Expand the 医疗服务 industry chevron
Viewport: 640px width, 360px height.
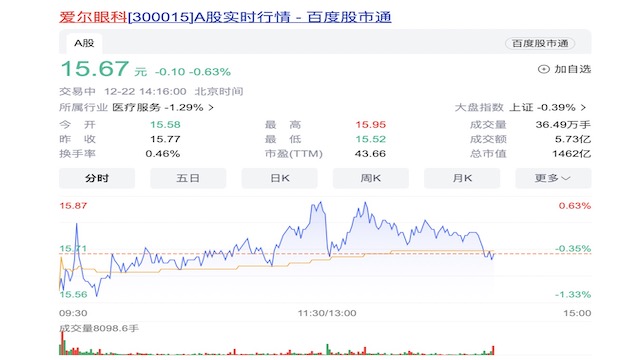211,108
